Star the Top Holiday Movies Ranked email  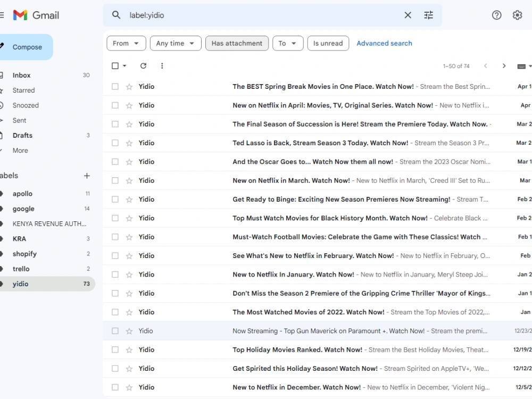(x=129, y=350)
